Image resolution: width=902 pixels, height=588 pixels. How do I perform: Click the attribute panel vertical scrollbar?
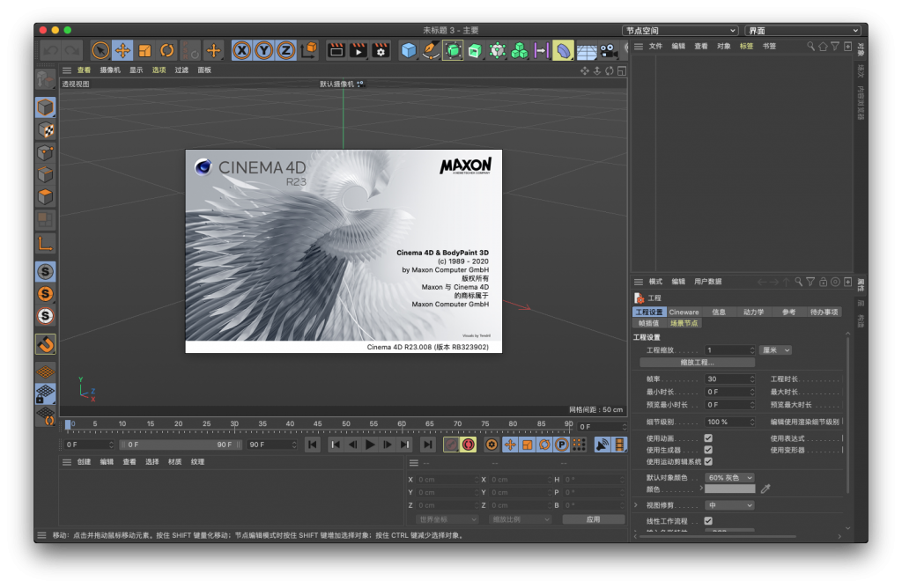(x=847, y=414)
